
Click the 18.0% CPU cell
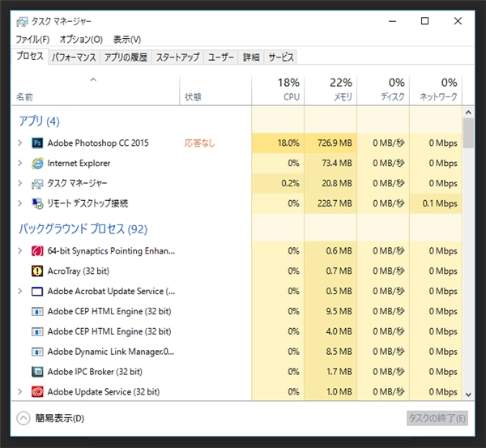click(x=278, y=143)
